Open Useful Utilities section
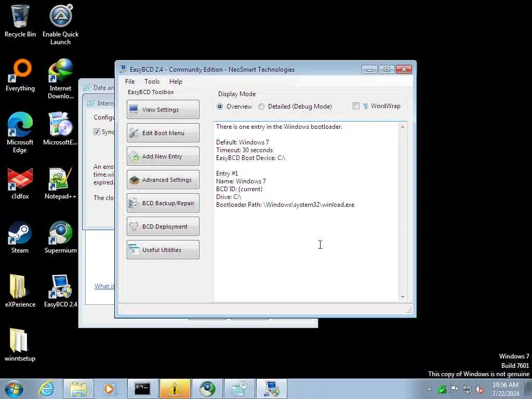The width and height of the screenshot is (532, 399). (x=163, y=250)
